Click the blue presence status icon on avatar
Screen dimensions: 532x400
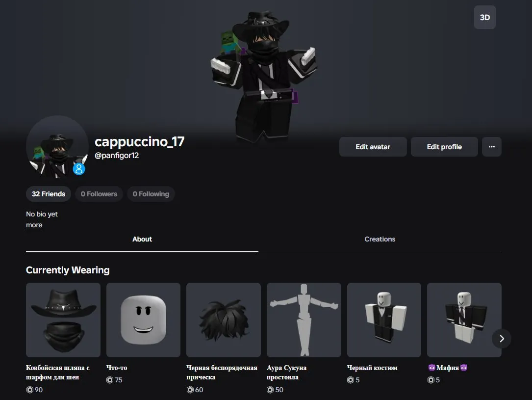point(79,169)
